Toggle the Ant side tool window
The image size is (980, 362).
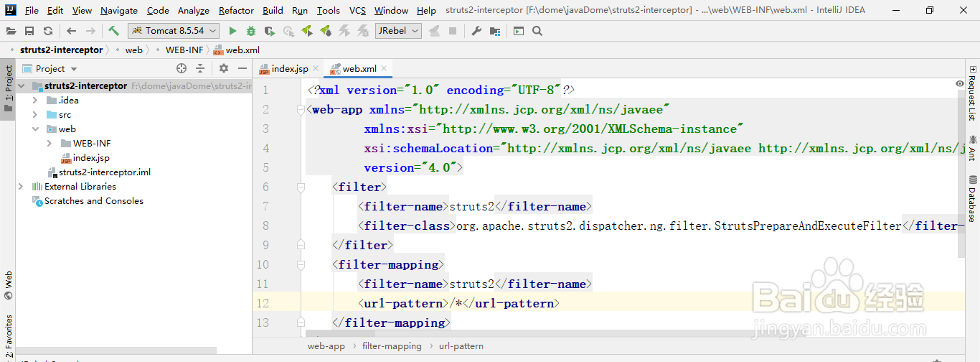[972, 147]
